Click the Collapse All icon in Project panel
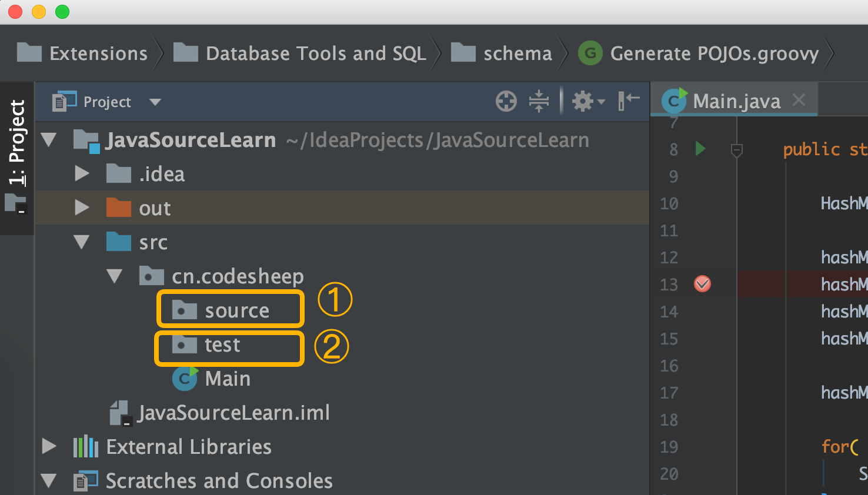 click(x=539, y=101)
